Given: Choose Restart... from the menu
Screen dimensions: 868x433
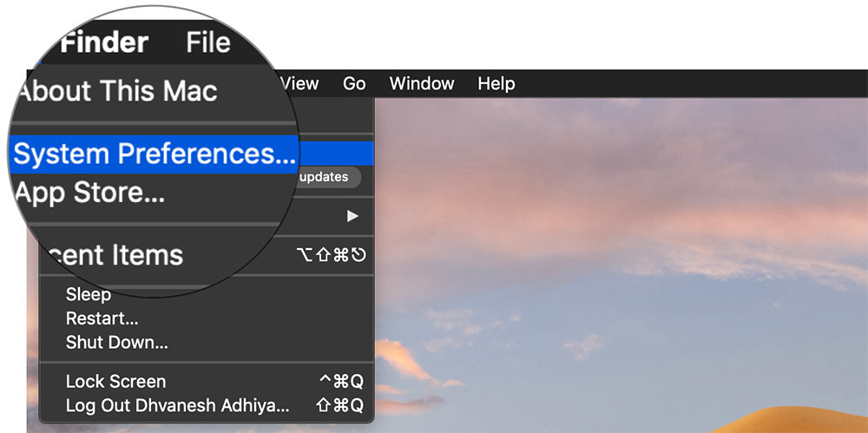Looking at the screenshot, I should coord(102,318).
